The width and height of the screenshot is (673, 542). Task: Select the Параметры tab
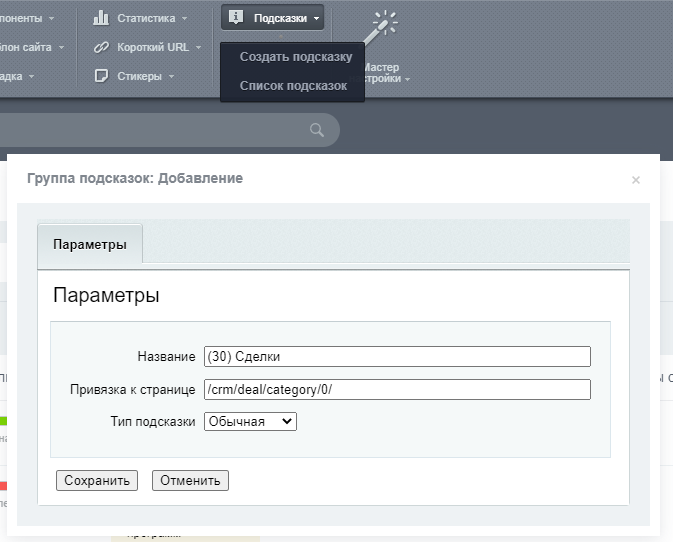(x=90, y=244)
